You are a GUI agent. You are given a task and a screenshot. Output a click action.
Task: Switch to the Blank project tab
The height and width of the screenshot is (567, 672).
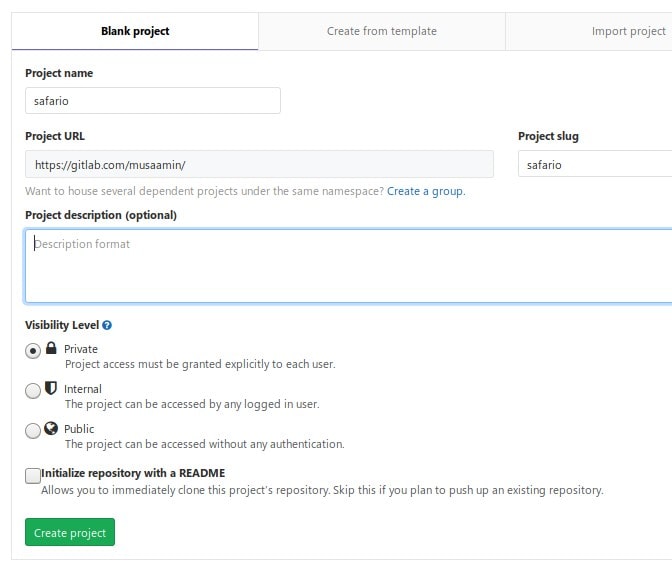(x=135, y=31)
